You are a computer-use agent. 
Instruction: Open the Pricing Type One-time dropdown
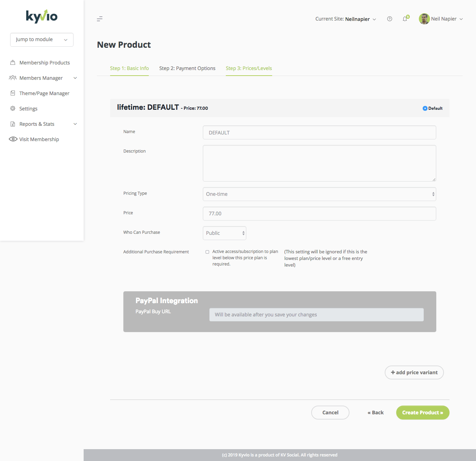(x=320, y=194)
